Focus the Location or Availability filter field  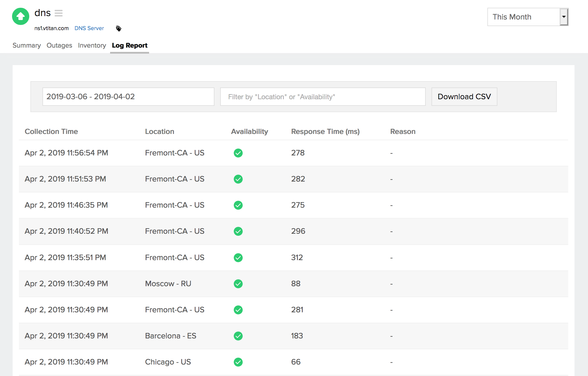pos(323,97)
